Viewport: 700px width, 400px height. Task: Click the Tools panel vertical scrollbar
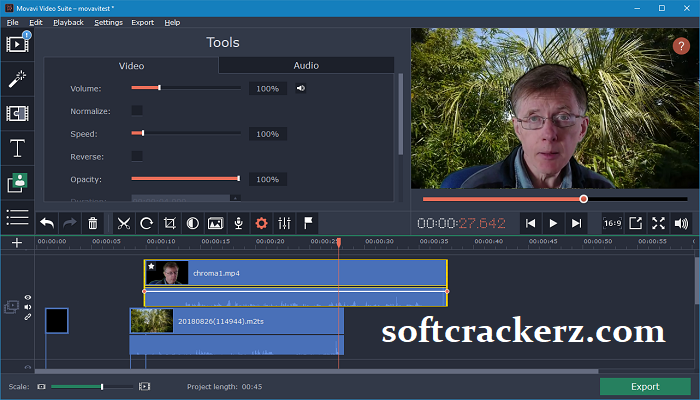400,114
